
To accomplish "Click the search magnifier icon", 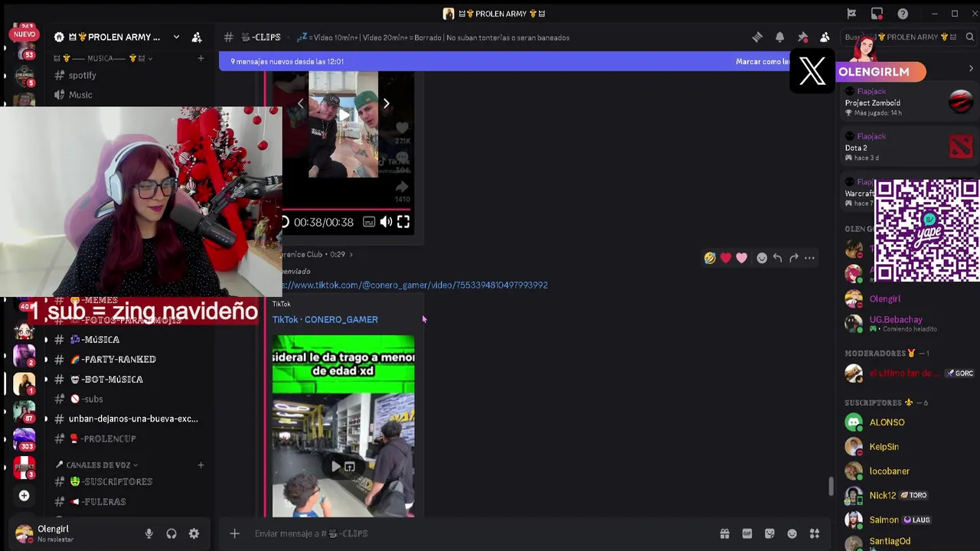I will [x=969, y=37].
